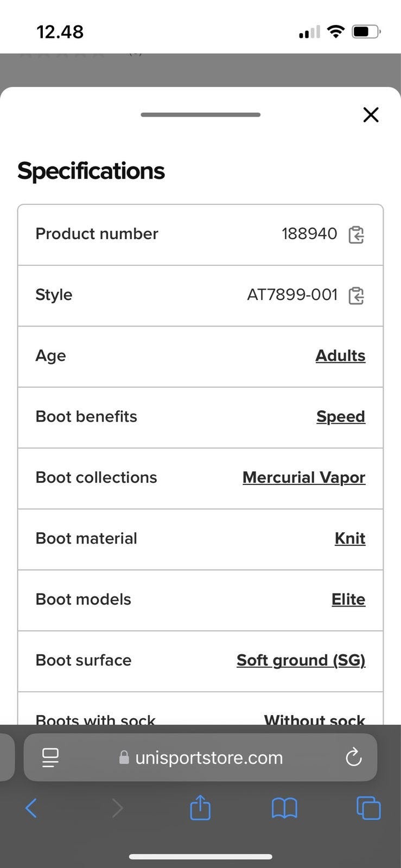
Task: Tap the forward navigation arrow
Action: 117,808
